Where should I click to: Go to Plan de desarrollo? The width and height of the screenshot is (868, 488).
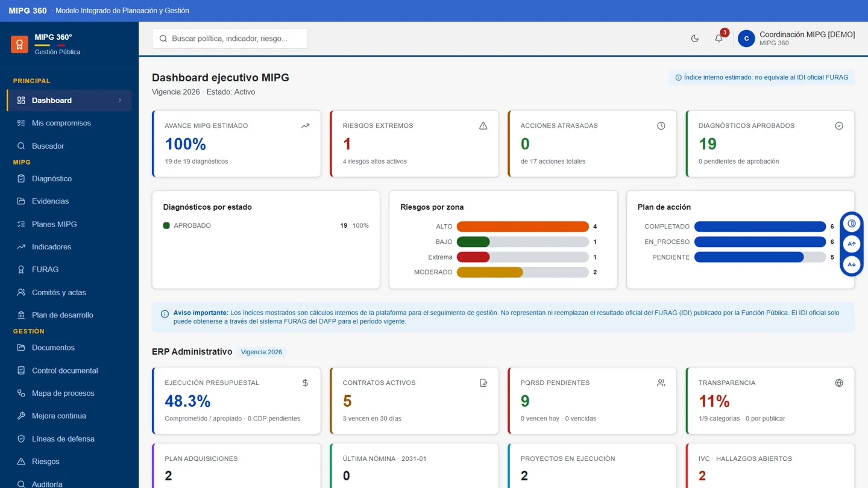(x=69, y=315)
